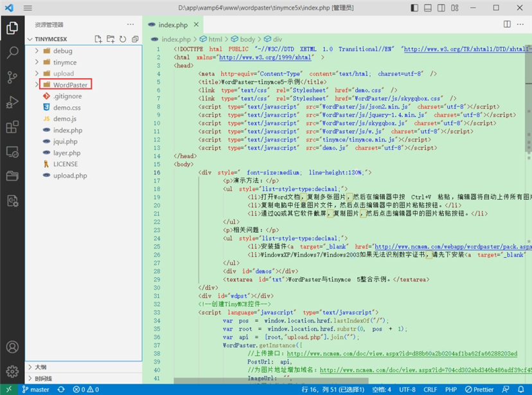Open the Extensions view
Image resolution: width=532 pixels, height=395 pixels.
point(12,126)
